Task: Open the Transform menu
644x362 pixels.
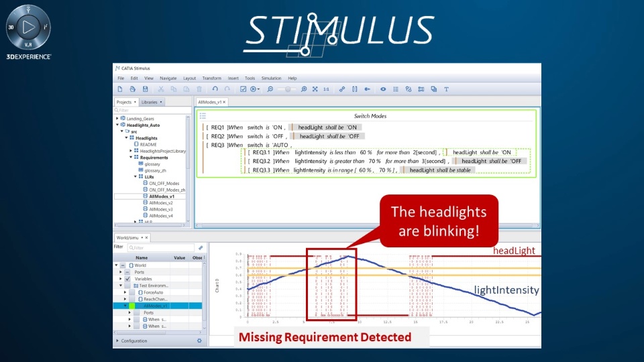Action: click(211, 78)
